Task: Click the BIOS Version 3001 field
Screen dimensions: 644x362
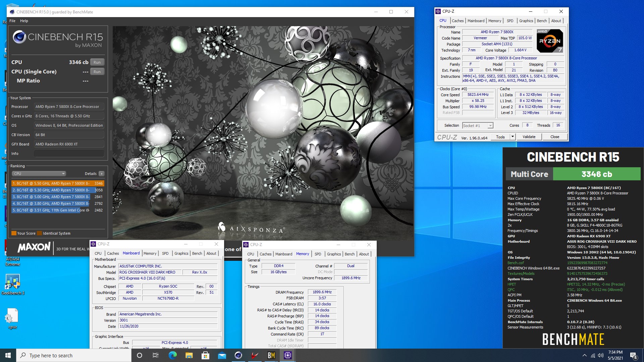Action: pyautogui.click(x=168, y=320)
